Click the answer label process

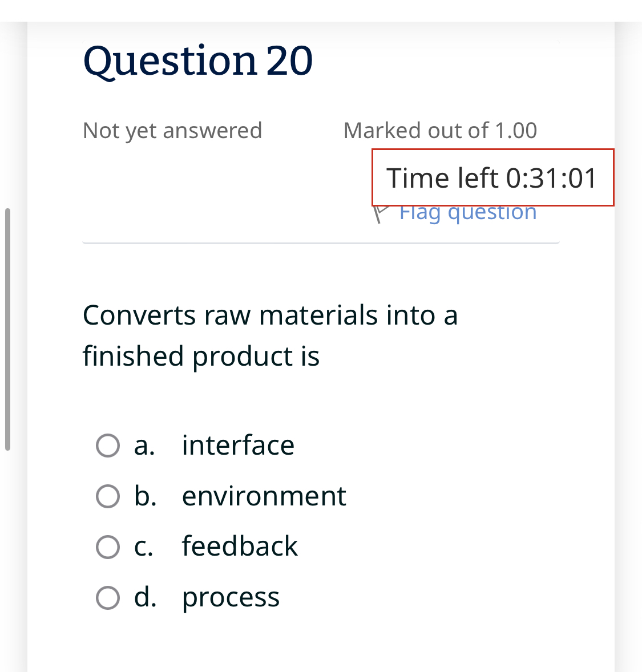click(x=230, y=598)
